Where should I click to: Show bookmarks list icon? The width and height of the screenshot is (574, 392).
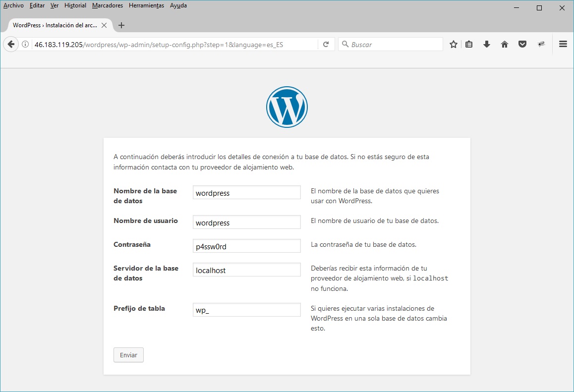(469, 44)
